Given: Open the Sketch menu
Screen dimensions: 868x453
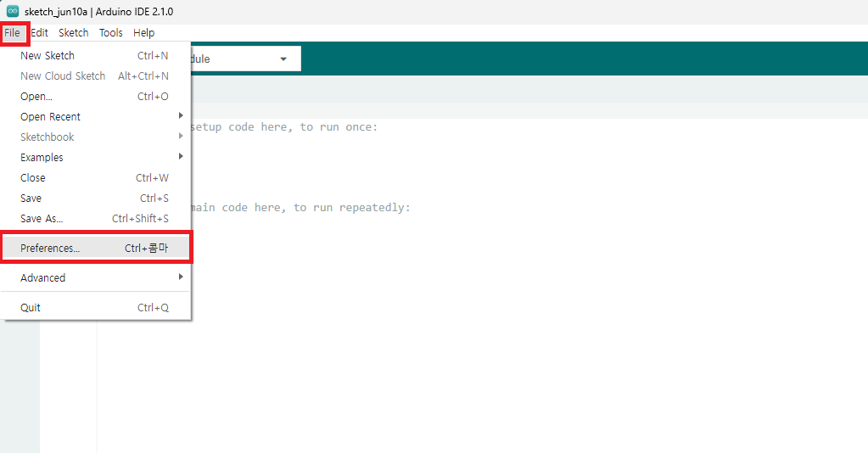Looking at the screenshot, I should pyautogui.click(x=74, y=33).
